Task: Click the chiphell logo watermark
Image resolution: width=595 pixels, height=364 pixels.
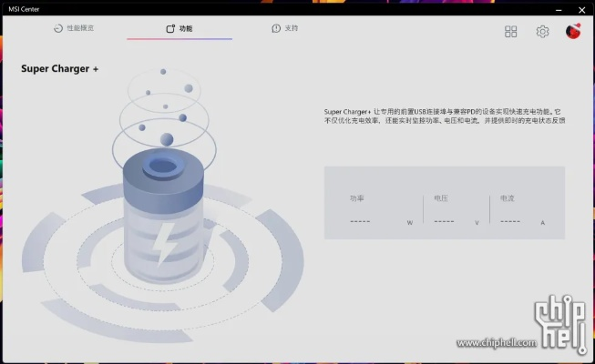Action: pyautogui.click(x=557, y=321)
